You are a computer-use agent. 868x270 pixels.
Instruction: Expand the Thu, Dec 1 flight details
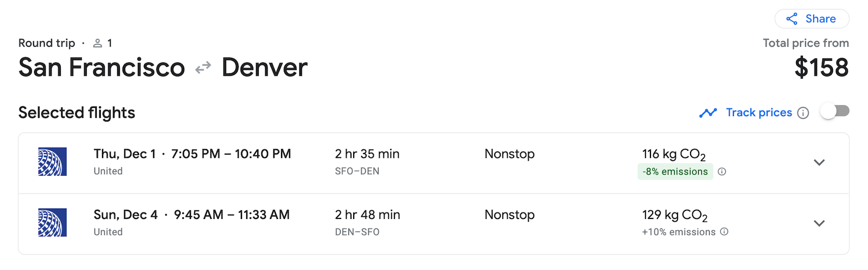(819, 163)
